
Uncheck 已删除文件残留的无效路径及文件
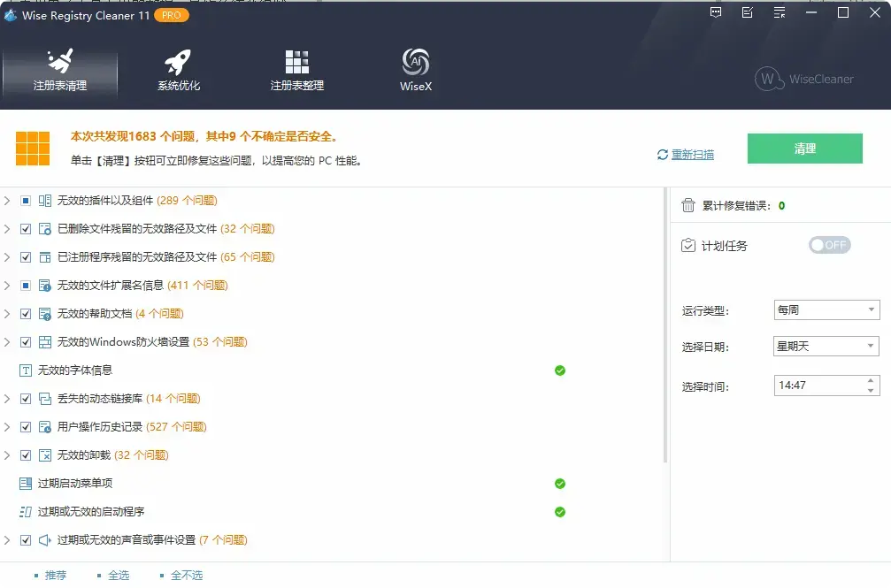tap(27, 228)
